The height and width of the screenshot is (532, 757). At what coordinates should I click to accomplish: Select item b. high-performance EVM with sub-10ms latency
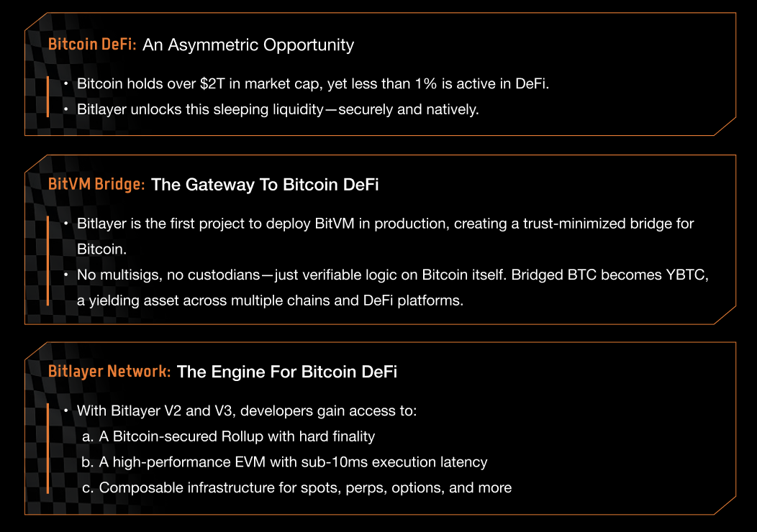click(284, 462)
